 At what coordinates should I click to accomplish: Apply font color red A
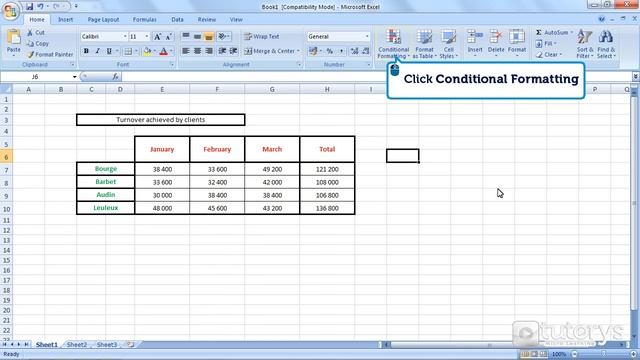pos(164,51)
